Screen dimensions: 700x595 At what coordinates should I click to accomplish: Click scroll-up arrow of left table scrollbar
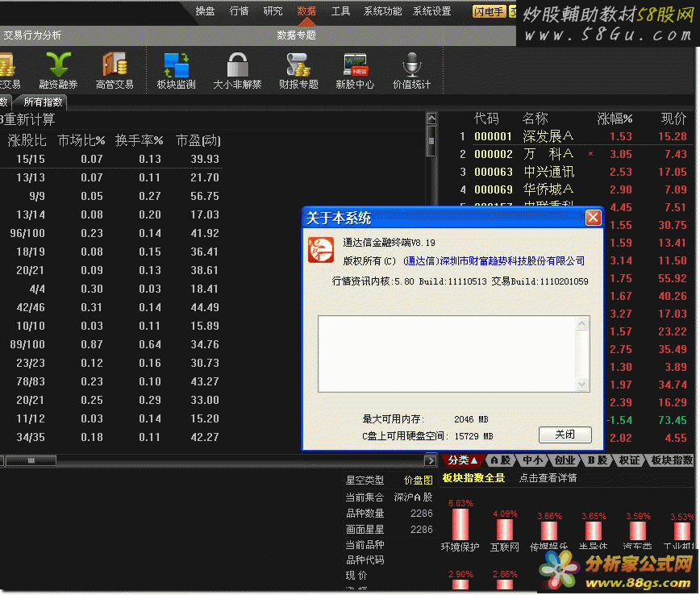[x=431, y=119]
